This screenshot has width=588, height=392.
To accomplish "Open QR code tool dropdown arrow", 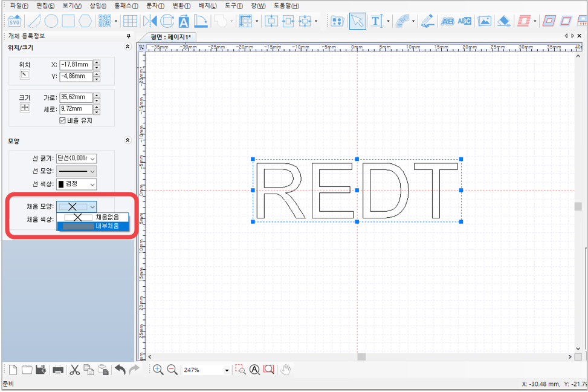I will coord(115,21).
